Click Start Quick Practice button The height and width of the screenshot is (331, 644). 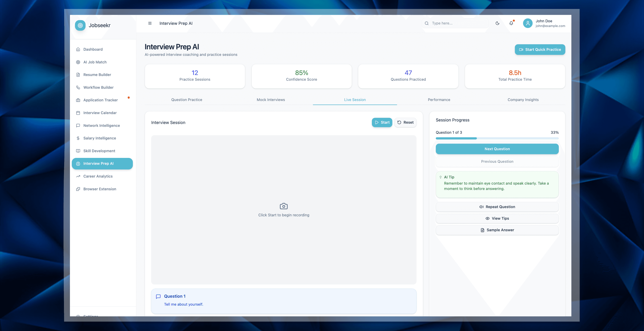[540, 49]
